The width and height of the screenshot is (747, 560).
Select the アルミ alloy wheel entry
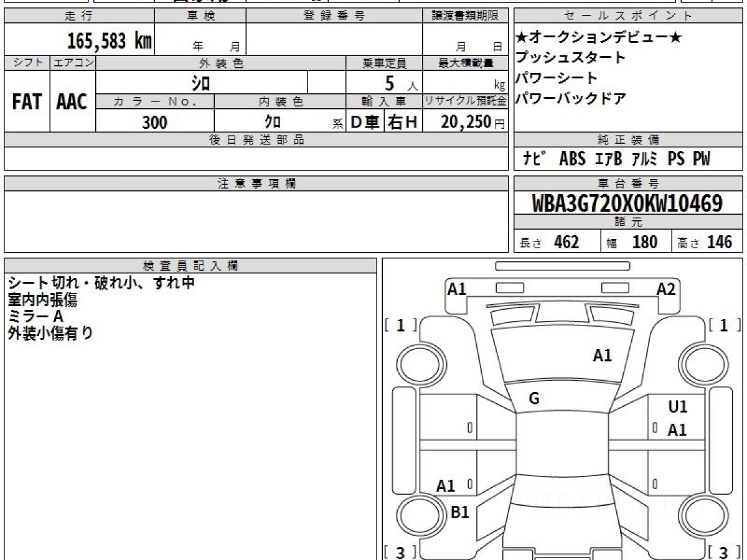click(644, 159)
